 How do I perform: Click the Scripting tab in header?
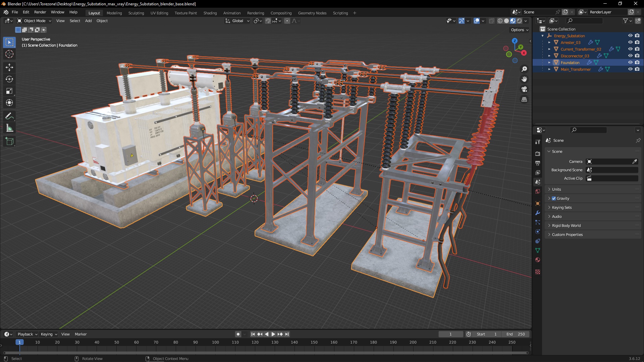340,13
